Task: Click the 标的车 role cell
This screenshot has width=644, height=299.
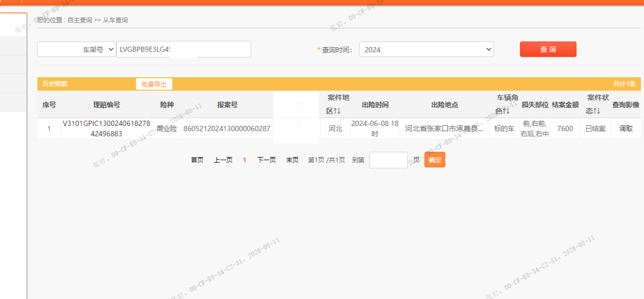Action: click(x=504, y=129)
